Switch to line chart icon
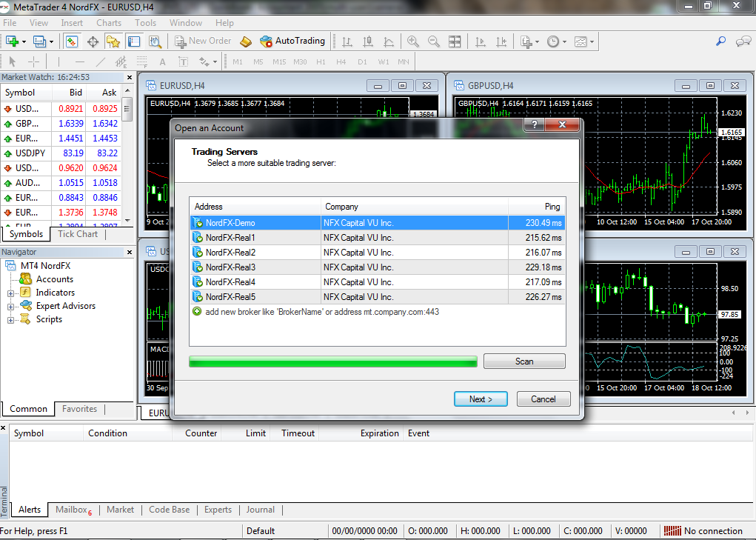The height and width of the screenshot is (540, 756). coord(389,41)
